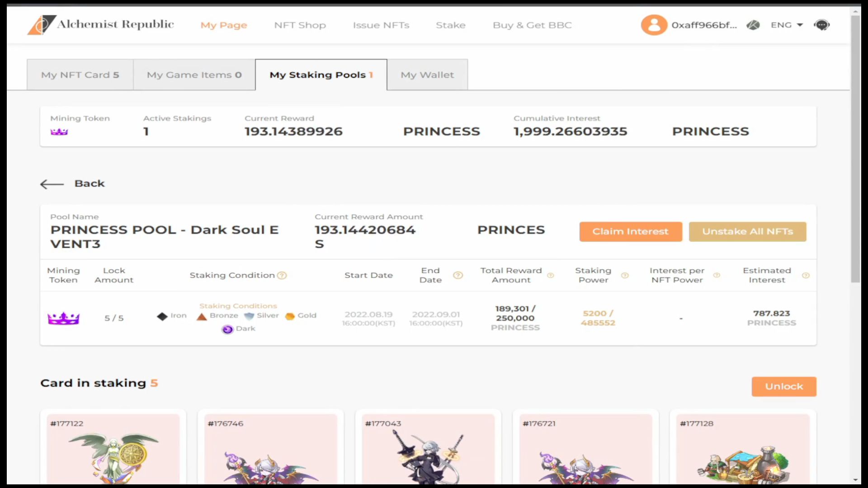Open Buy & Get BBC menu
The width and height of the screenshot is (868, 488).
point(532,25)
